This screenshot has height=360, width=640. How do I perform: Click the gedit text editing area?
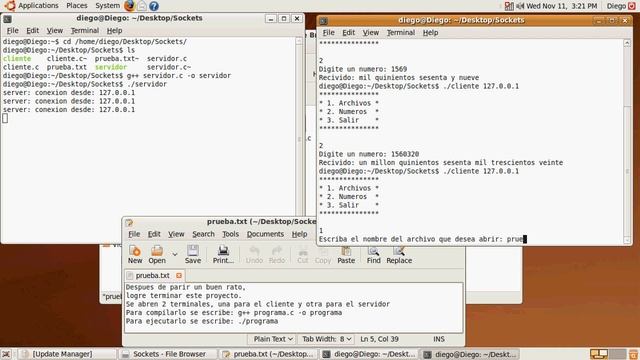point(293,308)
